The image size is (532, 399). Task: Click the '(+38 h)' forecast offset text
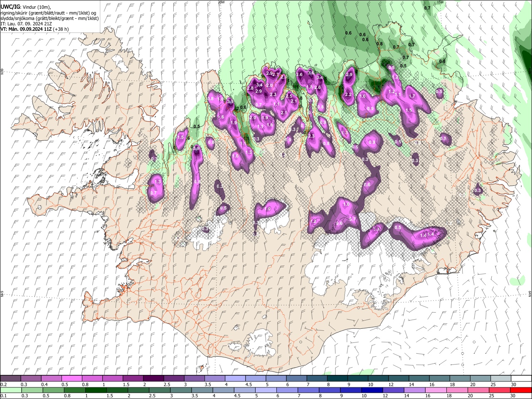[61, 29]
